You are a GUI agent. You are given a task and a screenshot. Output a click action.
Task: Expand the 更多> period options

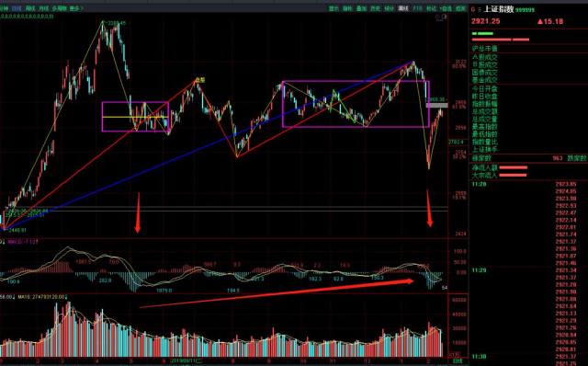pos(76,8)
